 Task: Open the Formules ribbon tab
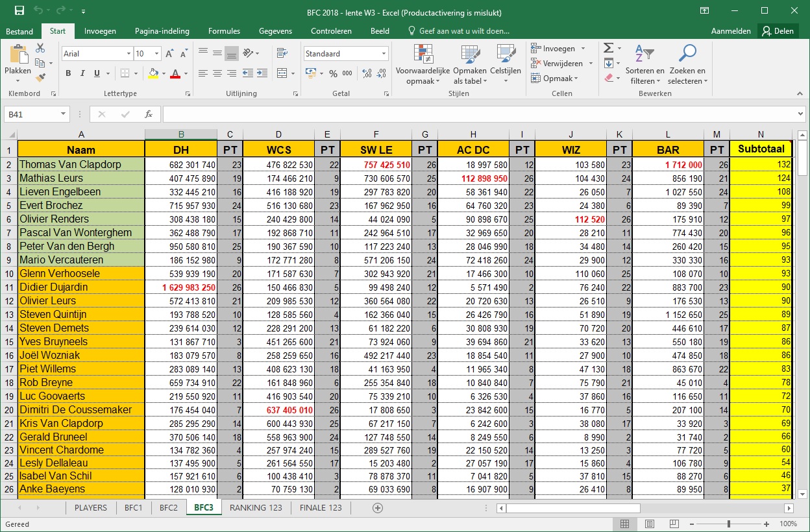click(x=224, y=31)
